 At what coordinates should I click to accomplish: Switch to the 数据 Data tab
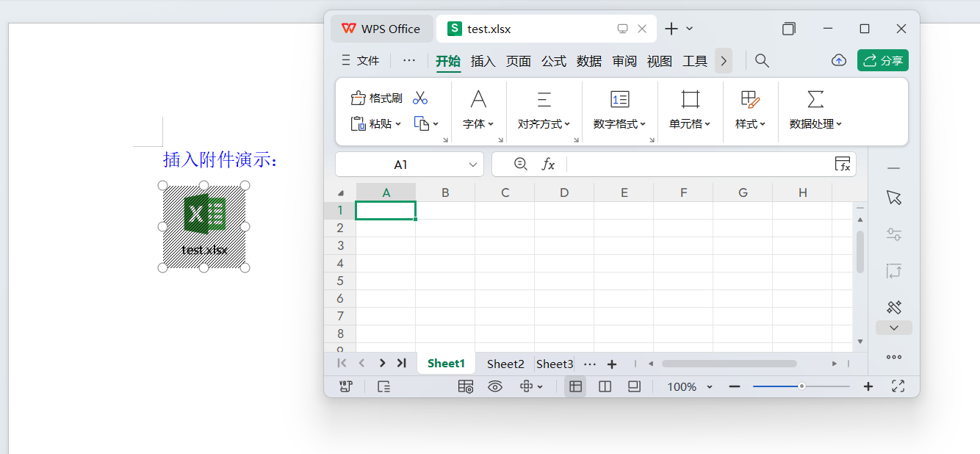pos(589,61)
